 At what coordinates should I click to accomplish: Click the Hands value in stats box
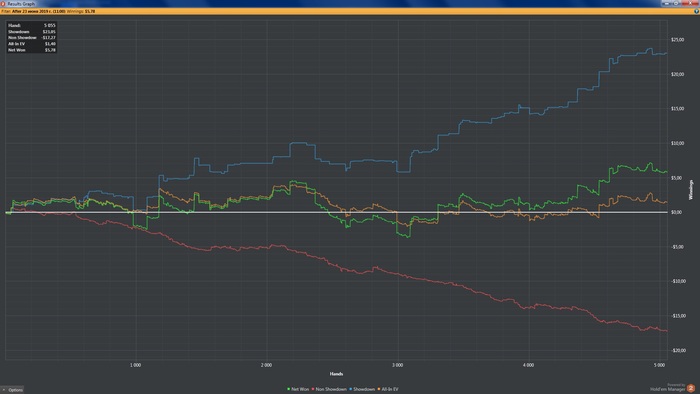[50, 25]
